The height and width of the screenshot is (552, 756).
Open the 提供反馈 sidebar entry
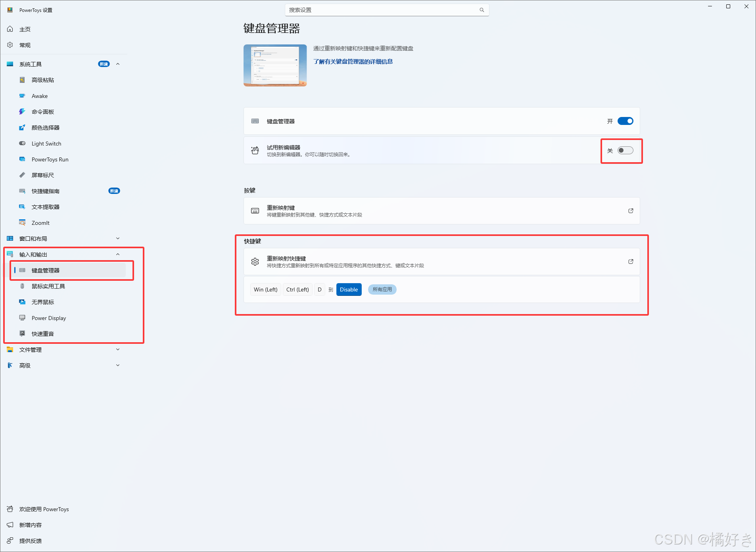pos(63,540)
